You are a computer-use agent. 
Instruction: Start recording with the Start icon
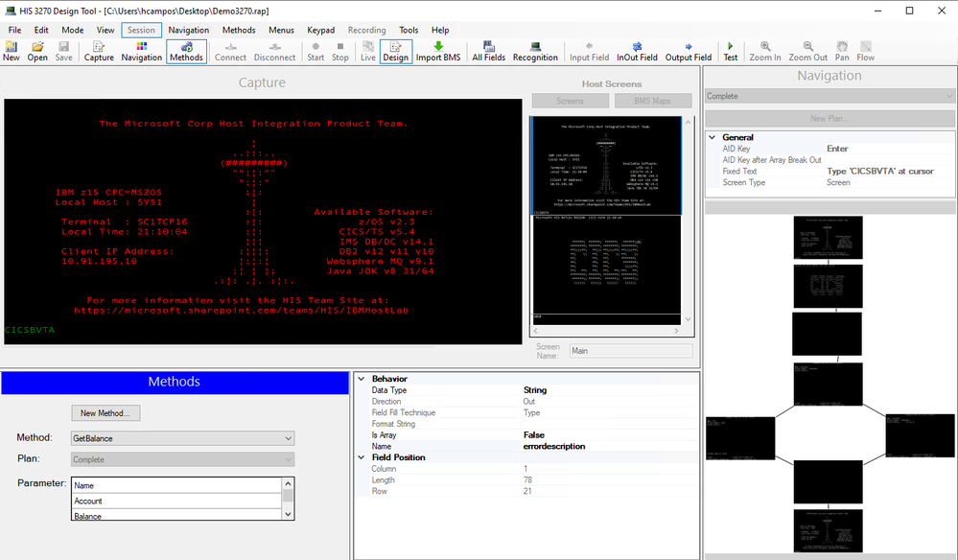click(x=315, y=51)
